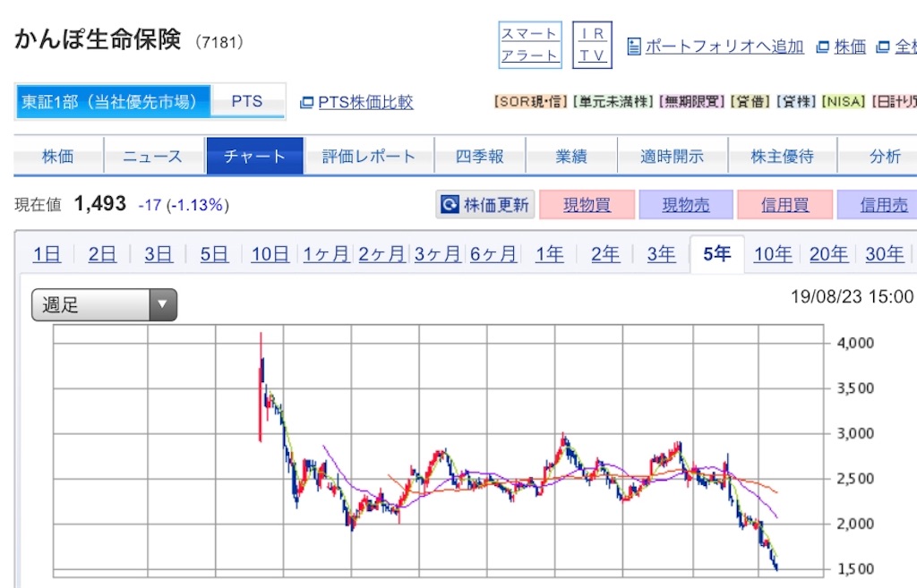Open the スマートアラート box
Viewport: 917px width, 588px height.
click(530, 45)
